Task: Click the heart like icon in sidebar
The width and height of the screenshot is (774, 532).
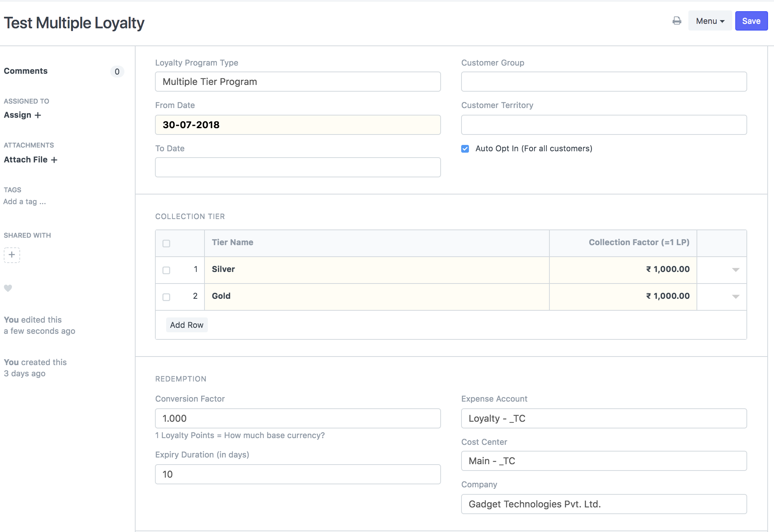Action: (x=8, y=288)
